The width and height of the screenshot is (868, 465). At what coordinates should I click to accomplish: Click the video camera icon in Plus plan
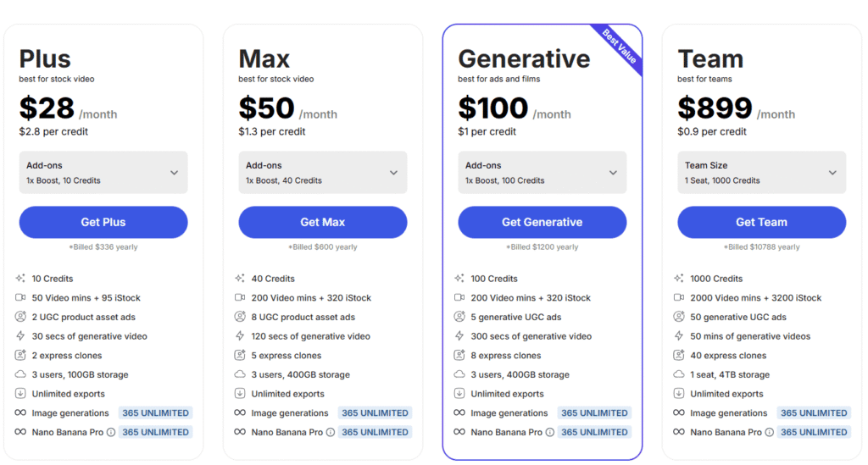[20, 298]
